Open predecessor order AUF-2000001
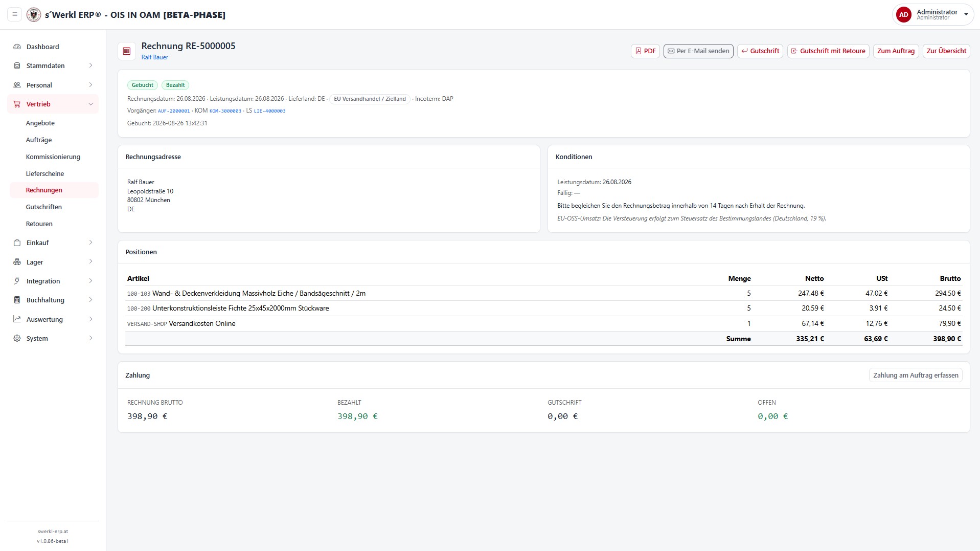This screenshot has width=980, height=551. click(x=174, y=111)
